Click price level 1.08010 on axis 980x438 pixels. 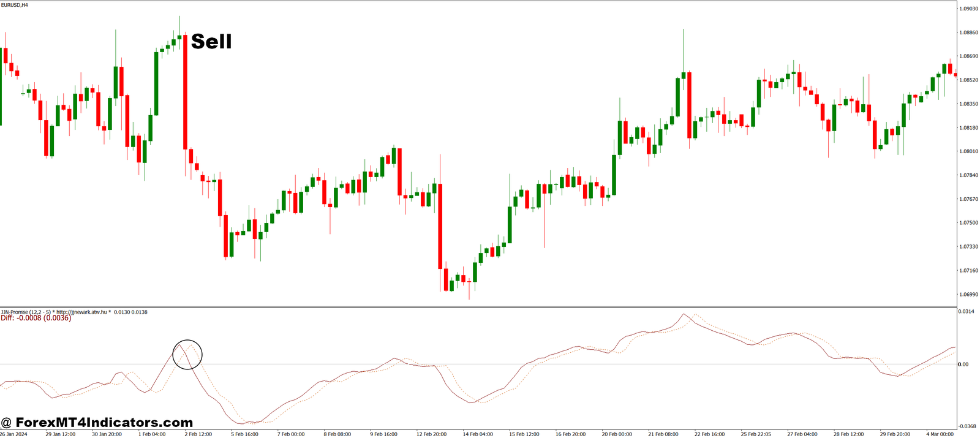(968, 151)
